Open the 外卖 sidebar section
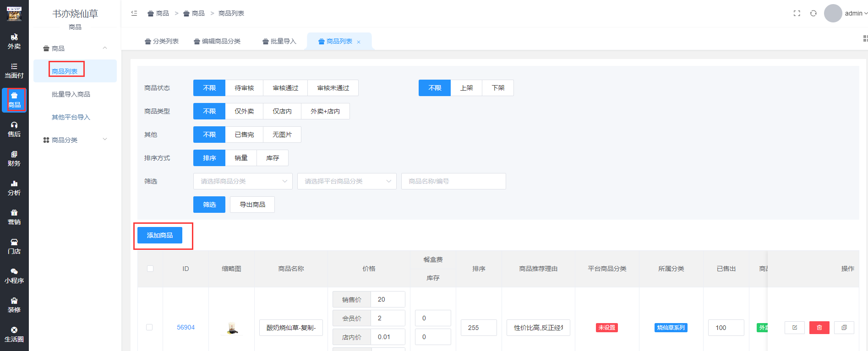868x351 pixels. click(14, 42)
